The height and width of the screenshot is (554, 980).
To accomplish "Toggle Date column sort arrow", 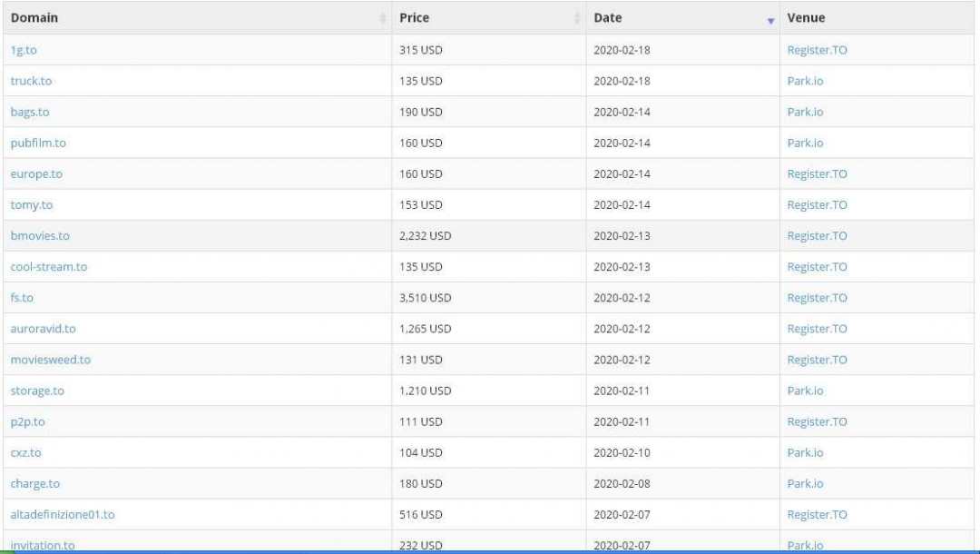I will [x=770, y=19].
